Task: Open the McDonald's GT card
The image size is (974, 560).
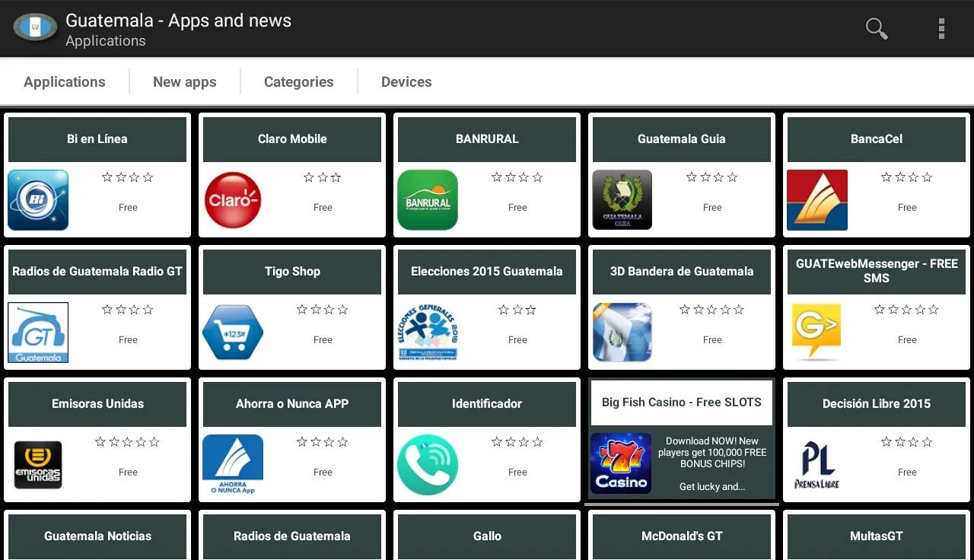Action: [x=682, y=536]
